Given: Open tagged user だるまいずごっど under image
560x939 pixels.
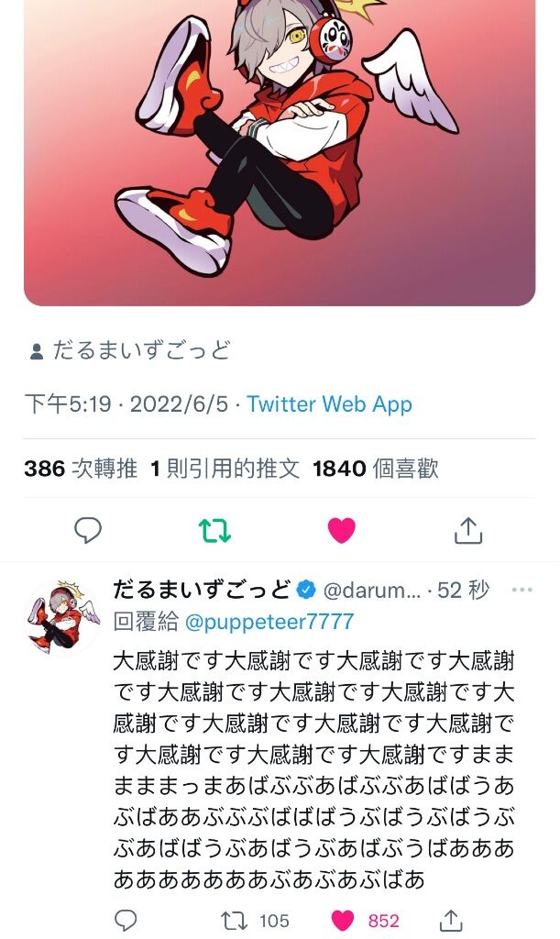Looking at the screenshot, I should click(x=141, y=350).
